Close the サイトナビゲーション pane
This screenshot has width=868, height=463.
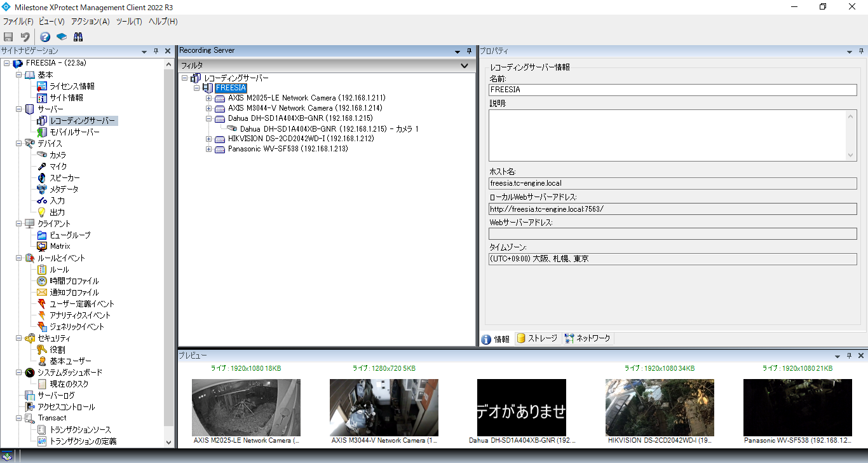tap(168, 51)
